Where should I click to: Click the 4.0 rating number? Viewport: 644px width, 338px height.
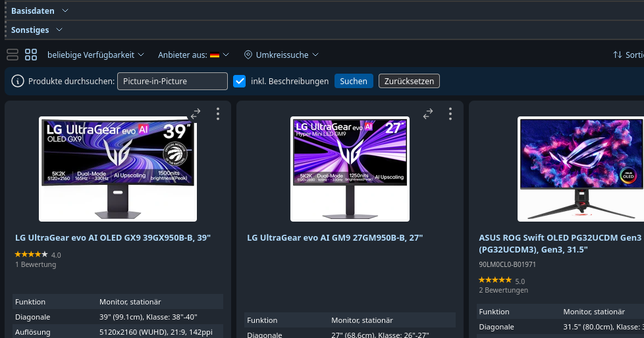pyautogui.click(x=56, y=255)
